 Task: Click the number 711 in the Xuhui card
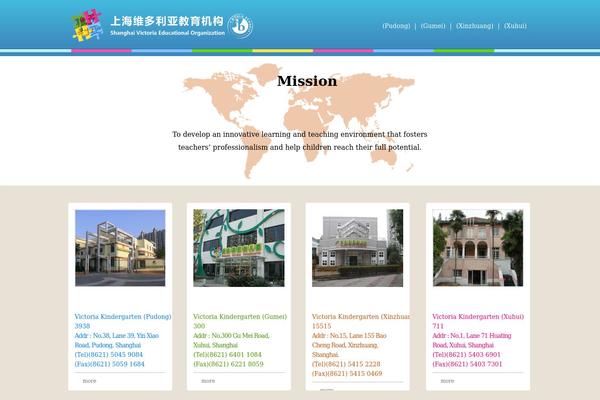coord(438,326)
